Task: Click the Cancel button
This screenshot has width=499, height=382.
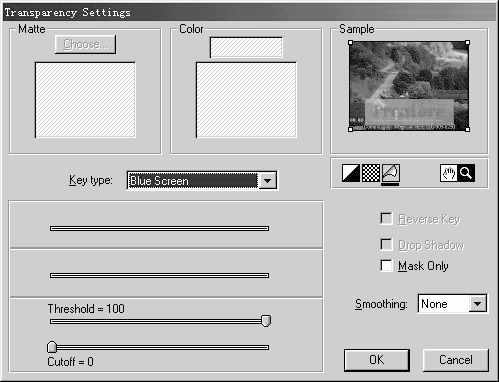Action: 456,360
